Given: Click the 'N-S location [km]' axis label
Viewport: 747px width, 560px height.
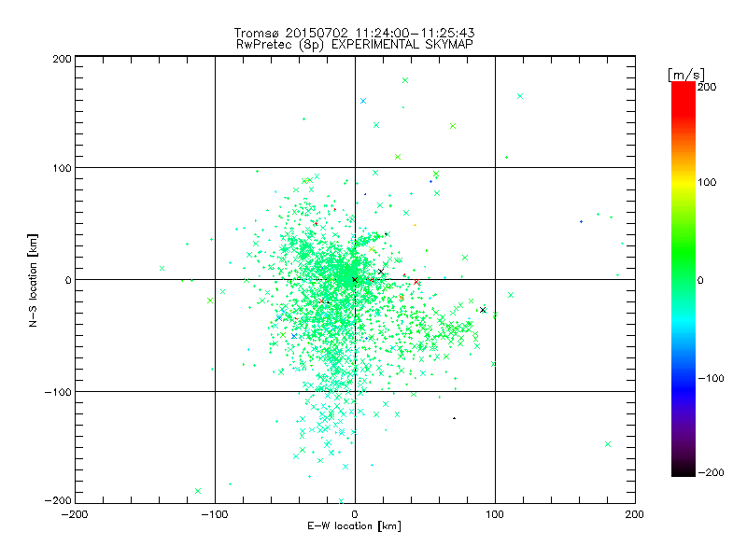Looking at the screenshot, I should pos(33,280).
